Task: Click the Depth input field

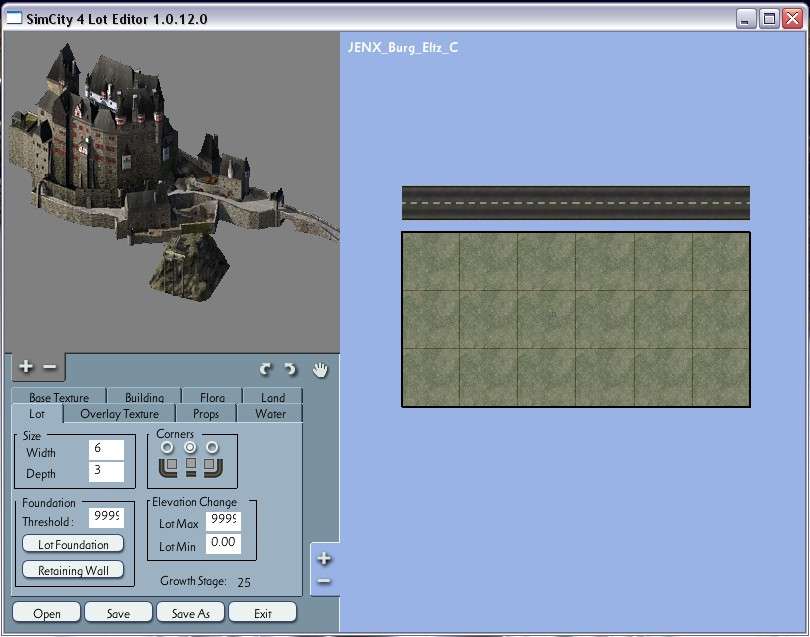Action: point(106,471)
